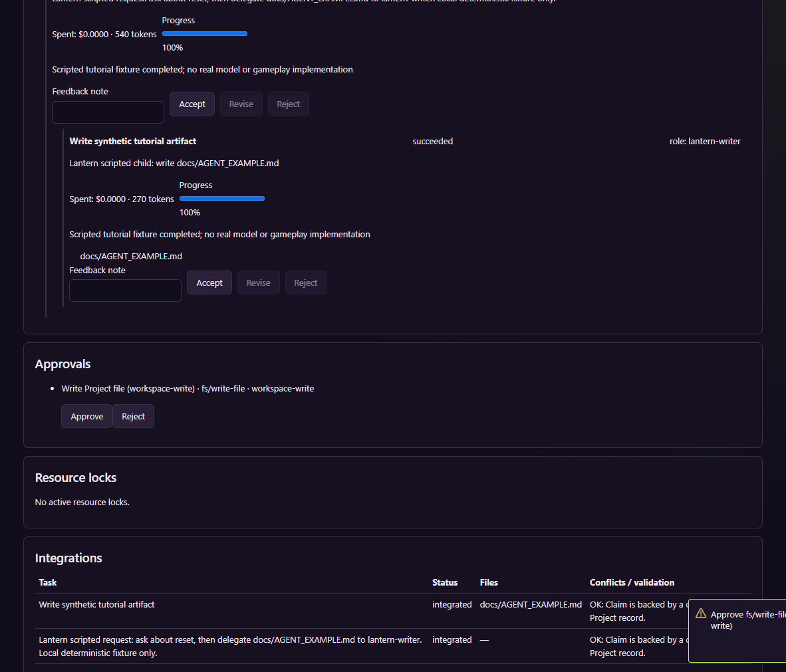Accept the parent Lantern scripted request task
Image resolution: width=786 pixels, height=672 pixels.
(192, 104)
